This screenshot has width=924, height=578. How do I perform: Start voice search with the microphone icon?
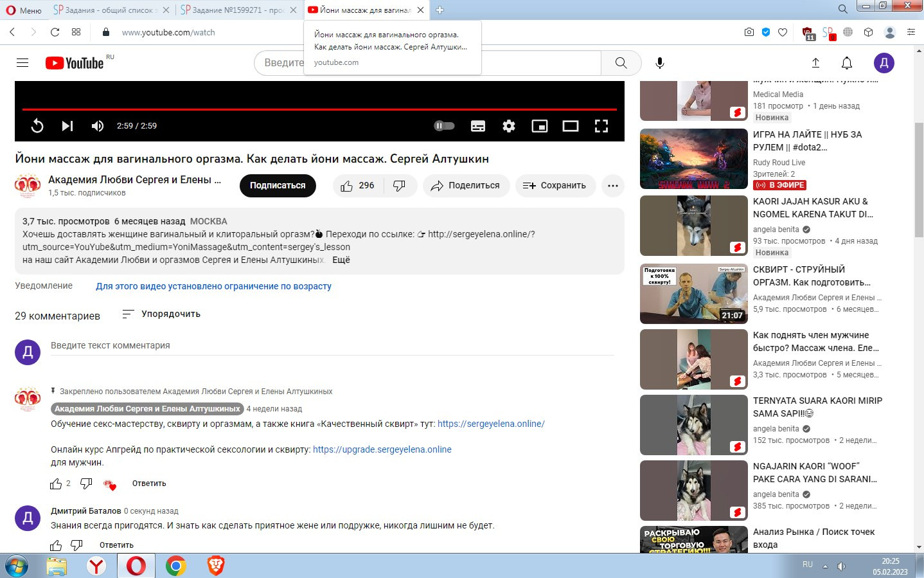(x=659, y=62)
